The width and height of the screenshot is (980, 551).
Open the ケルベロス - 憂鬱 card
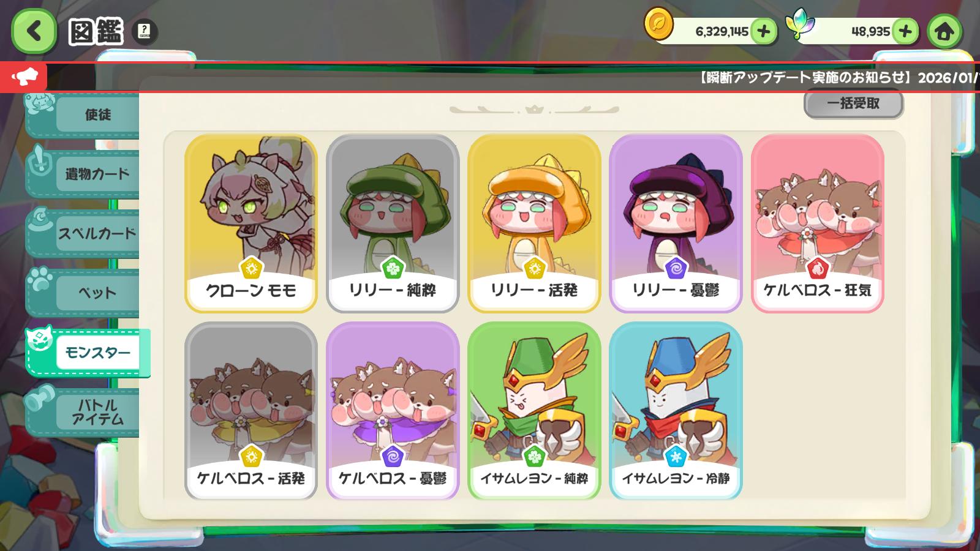point(393,411)
